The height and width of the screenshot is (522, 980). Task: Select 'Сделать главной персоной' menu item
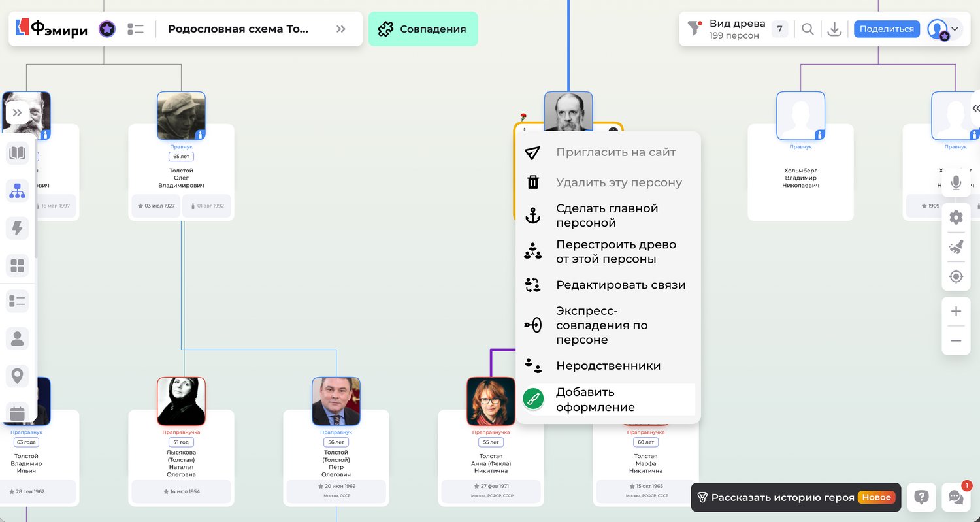[607, 216]
